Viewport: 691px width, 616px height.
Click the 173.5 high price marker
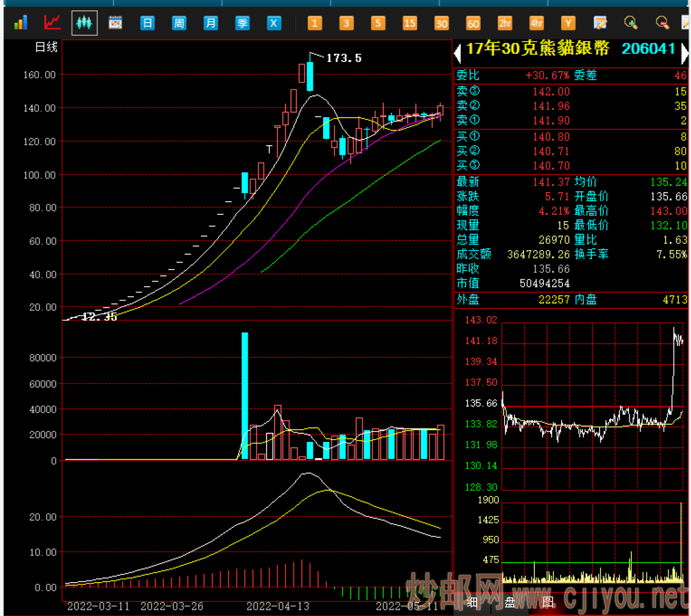point(344,58)
